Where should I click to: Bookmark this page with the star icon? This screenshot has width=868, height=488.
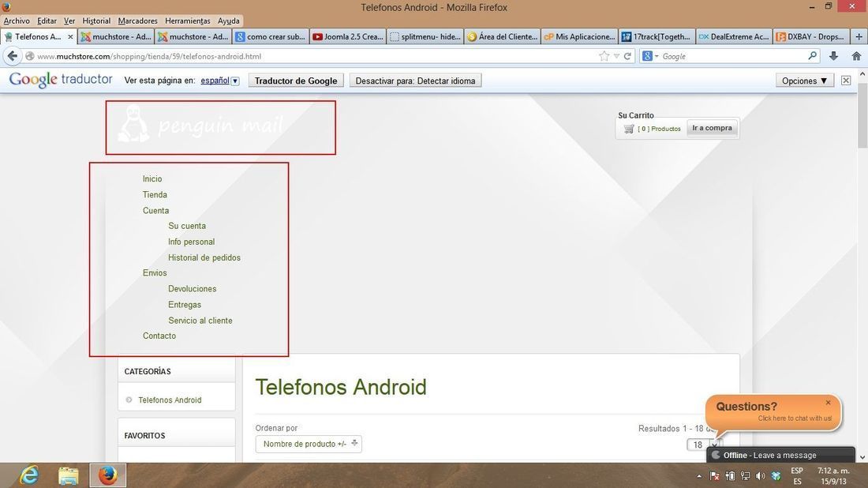click(604, 56)
